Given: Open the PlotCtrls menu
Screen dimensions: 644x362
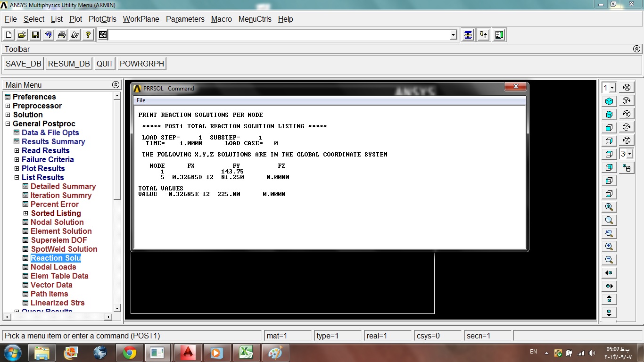Looking at the screenshot, I should coord(102,19).
